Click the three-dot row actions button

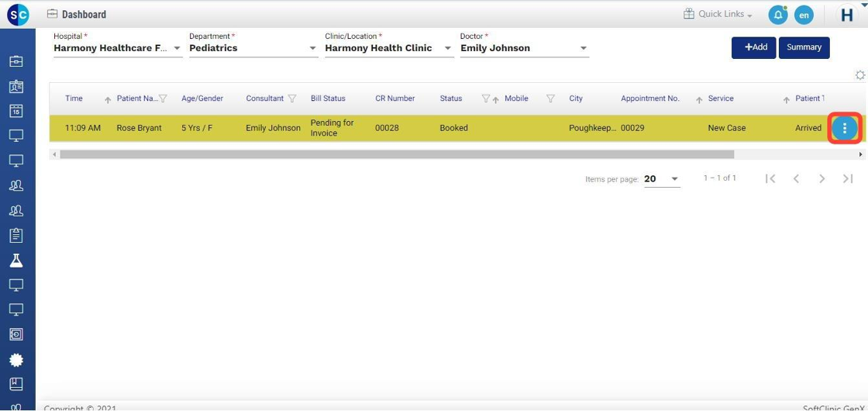844,128
